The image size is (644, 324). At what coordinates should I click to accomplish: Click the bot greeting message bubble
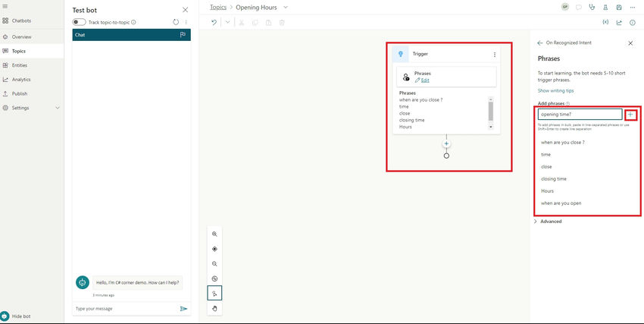(138, 282)
